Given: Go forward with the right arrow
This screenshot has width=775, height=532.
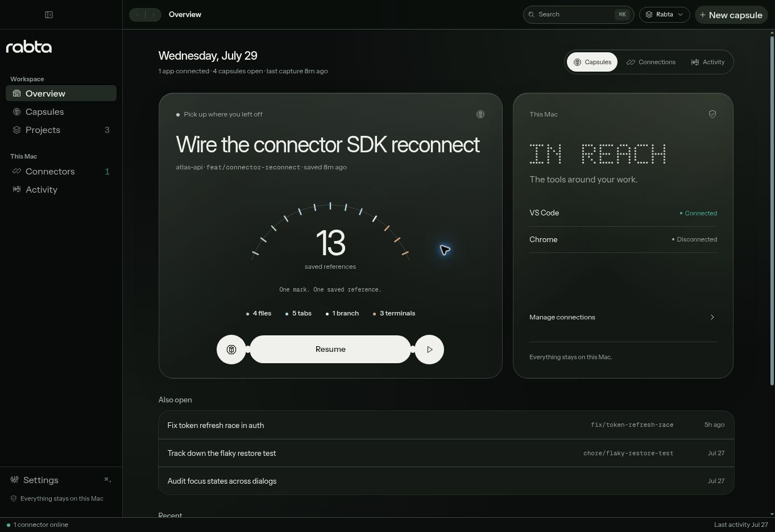Looking at the screenshot, I should [153, 15].
